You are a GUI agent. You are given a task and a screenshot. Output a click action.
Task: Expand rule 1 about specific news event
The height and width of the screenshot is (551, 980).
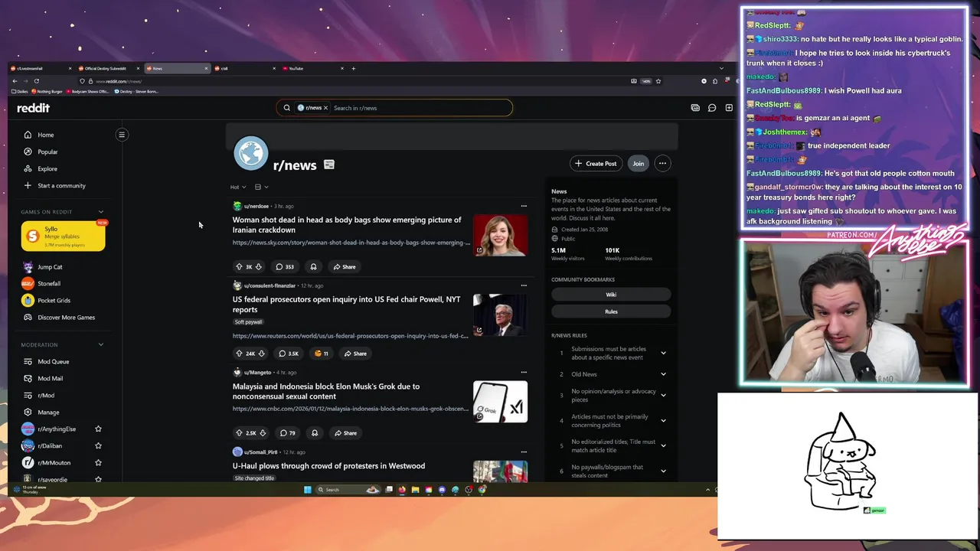[x=663, y=353]
